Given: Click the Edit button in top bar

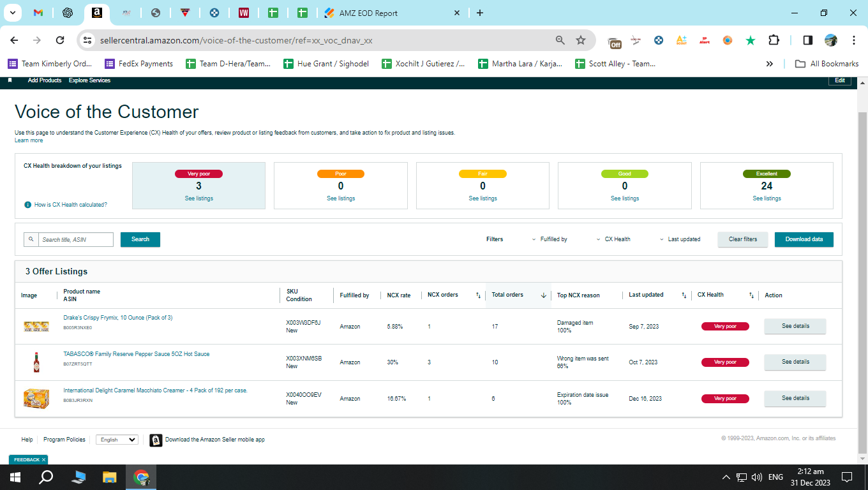Looking at the screenshot, I should coord(840,80).
